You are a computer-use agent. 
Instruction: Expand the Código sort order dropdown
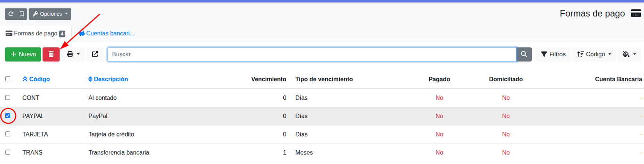tap(594, 54)
